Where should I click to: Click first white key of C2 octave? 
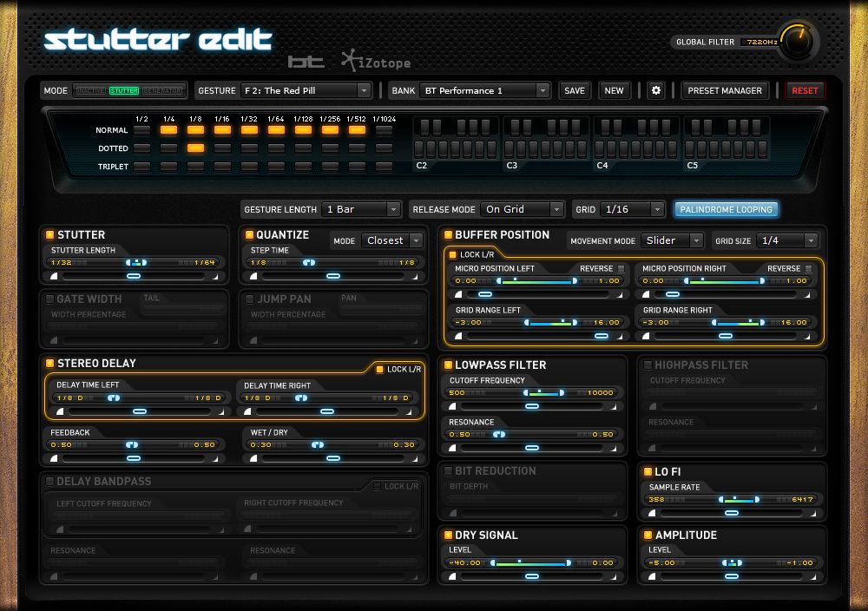(419, 148)
